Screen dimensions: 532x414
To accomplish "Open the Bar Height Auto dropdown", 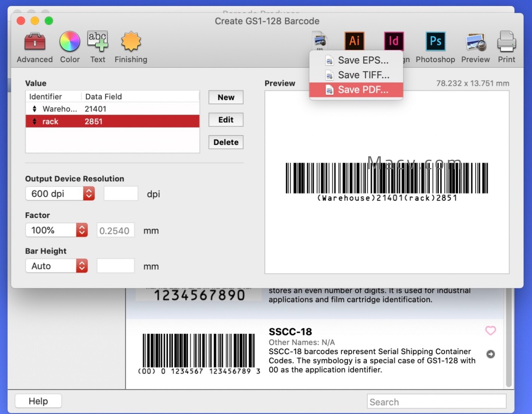I will pos(56,266).
